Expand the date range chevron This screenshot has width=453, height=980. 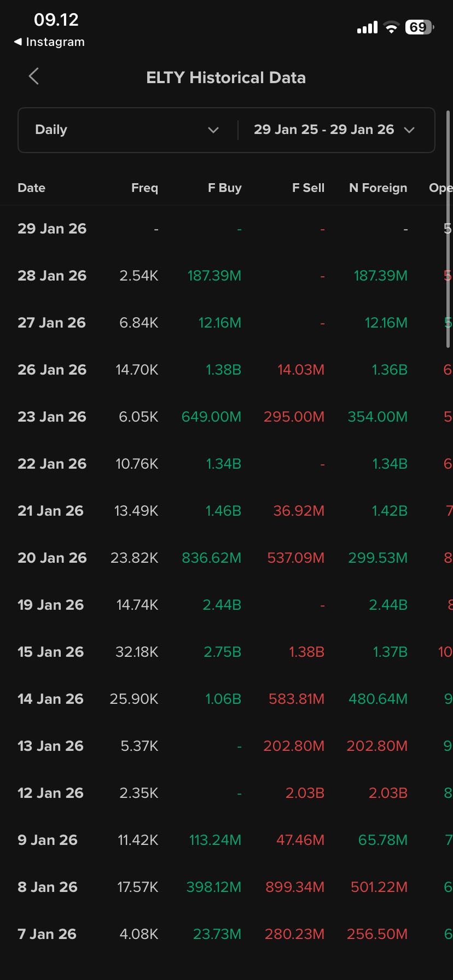click(409, 130)
